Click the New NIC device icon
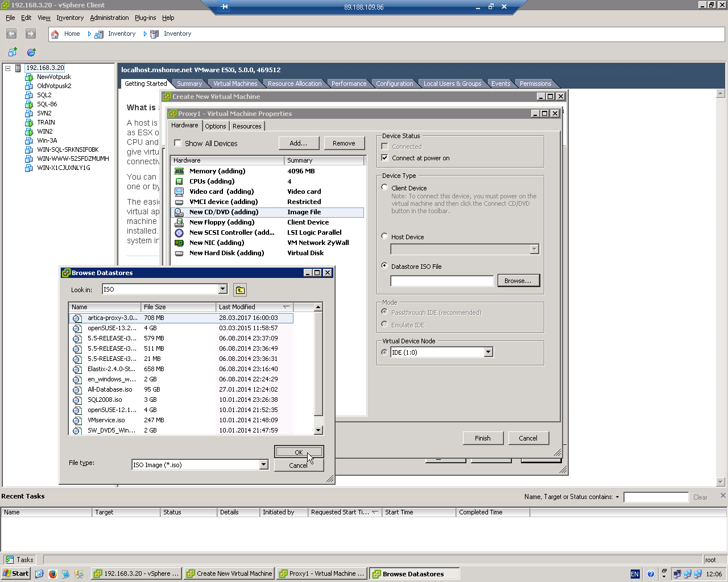 point(179,243)
